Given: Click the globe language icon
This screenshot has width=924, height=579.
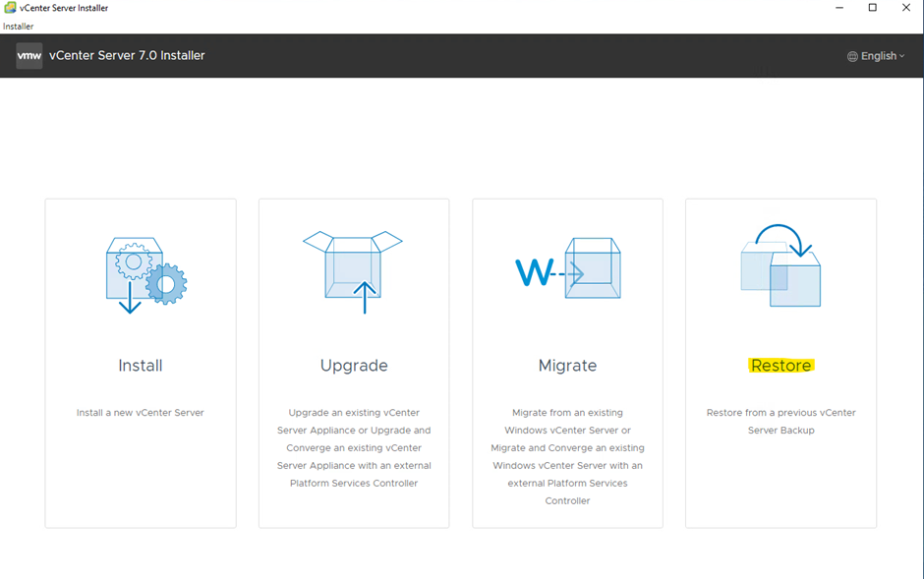Looking at the screenshot, I should pos(852,57).
